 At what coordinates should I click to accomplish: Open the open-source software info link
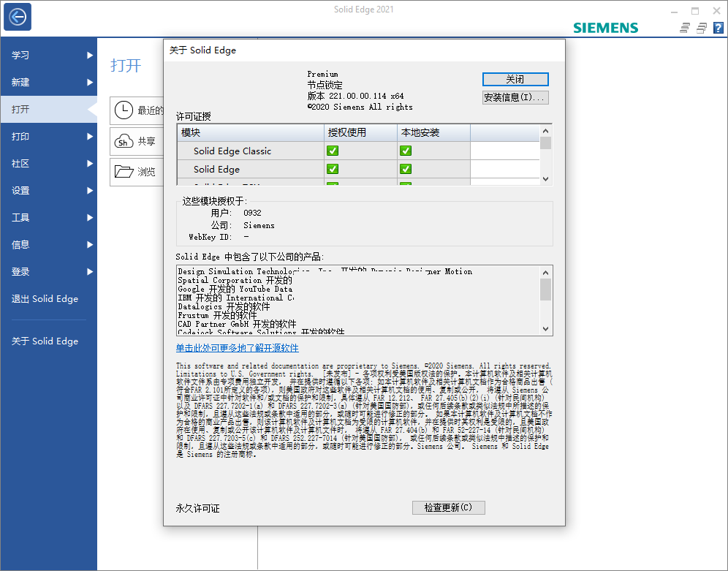pyautogui.click(x=238, y=348)
